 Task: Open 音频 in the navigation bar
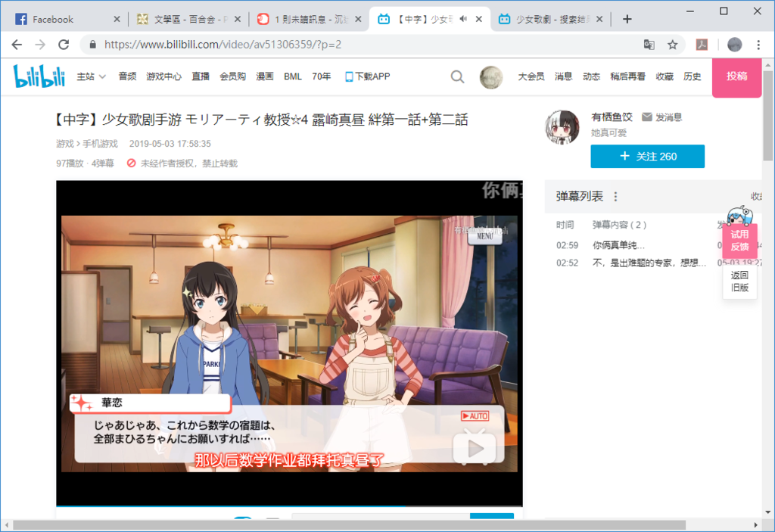[127, 76]
